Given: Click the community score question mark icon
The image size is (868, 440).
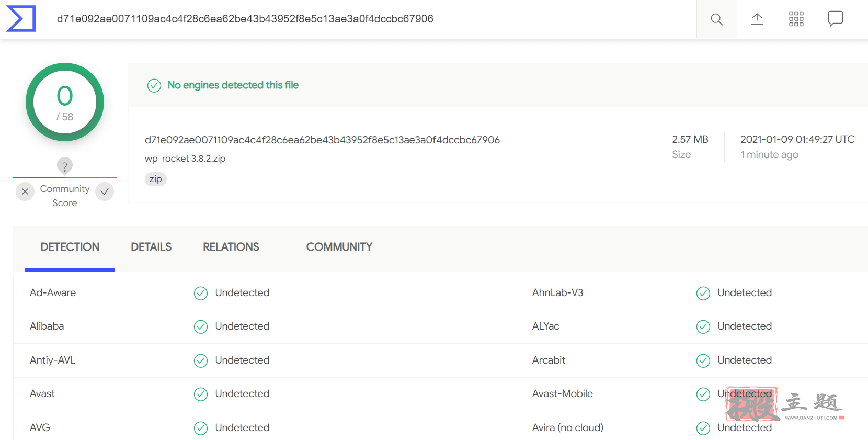Looking at the screenshot, I should (x=65, y=166).
